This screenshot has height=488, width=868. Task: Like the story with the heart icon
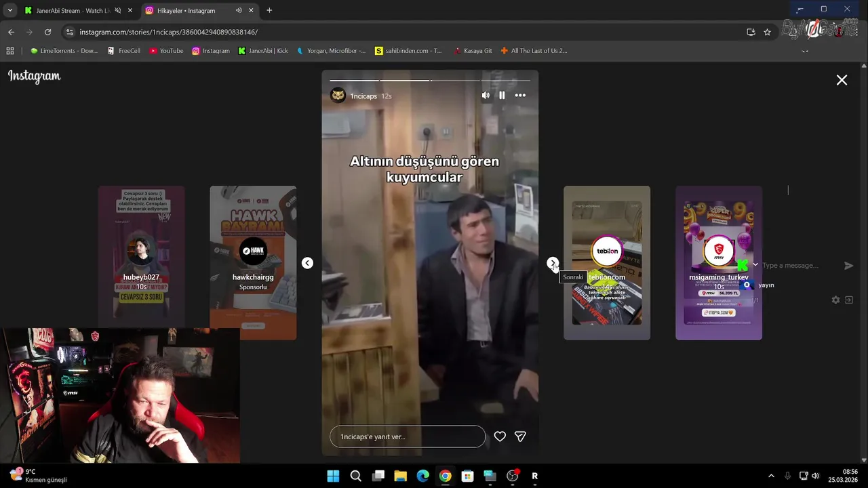(500, 436)
